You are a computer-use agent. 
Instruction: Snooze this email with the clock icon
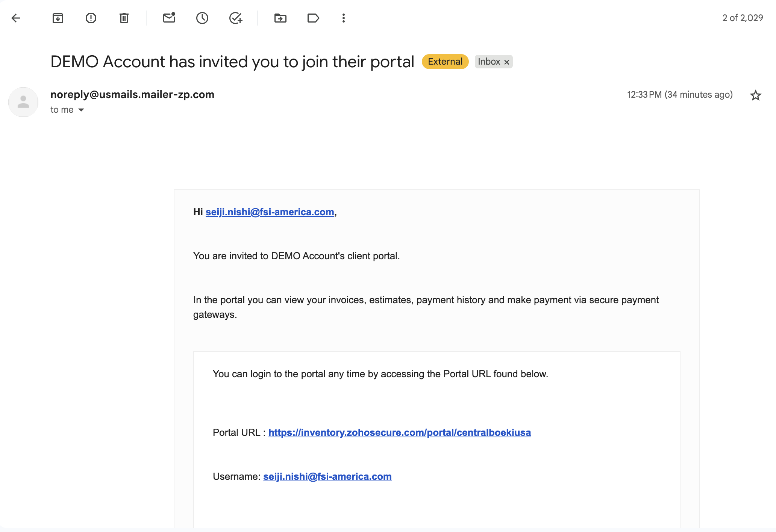pos(202,18)
